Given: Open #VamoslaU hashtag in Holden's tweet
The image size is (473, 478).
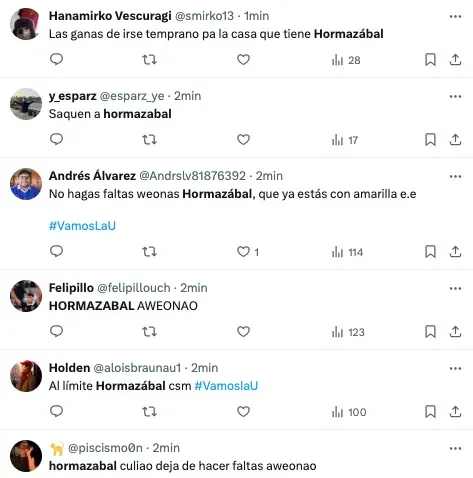Looking at the screenshot, I should tap(226, 386).
